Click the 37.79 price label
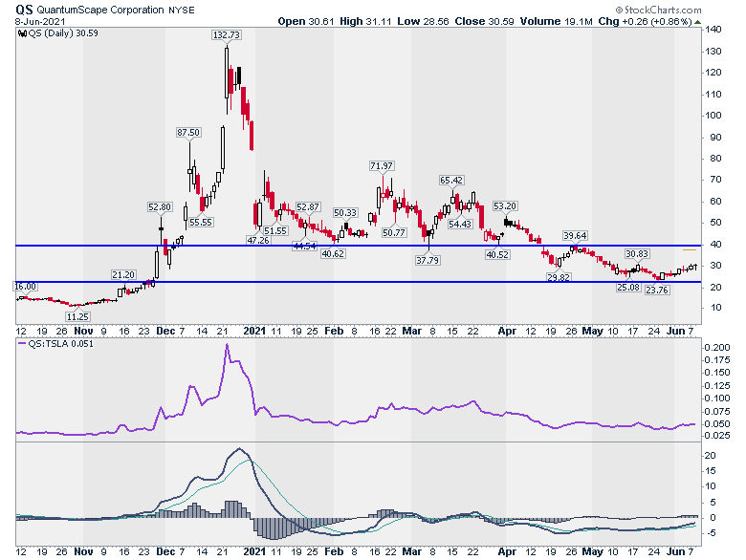Viewport: 746px width, 560px height. point(428,261)
